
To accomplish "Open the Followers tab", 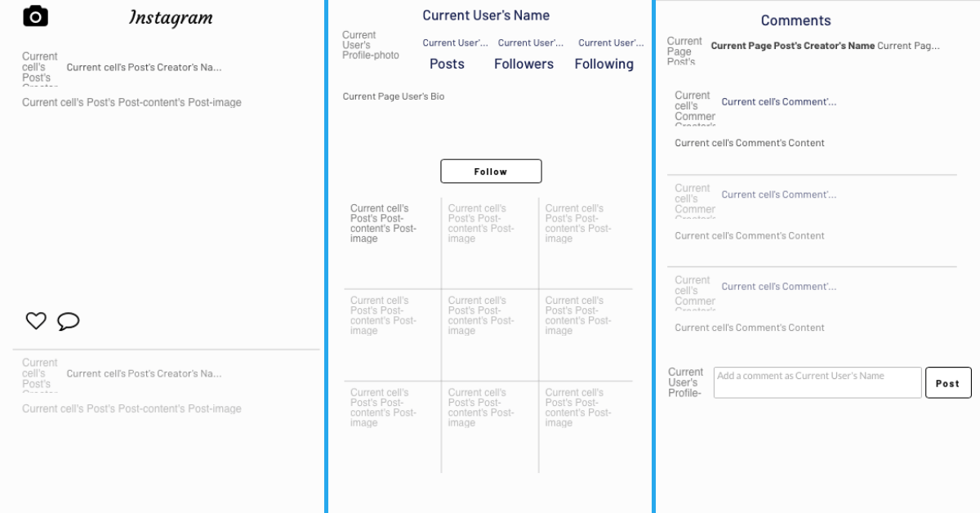I will pyautogui.click(x=523, y=64).
